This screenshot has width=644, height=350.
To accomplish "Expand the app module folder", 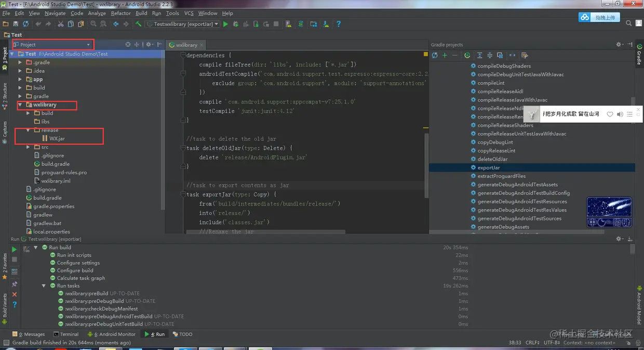I will coord(20,80).
